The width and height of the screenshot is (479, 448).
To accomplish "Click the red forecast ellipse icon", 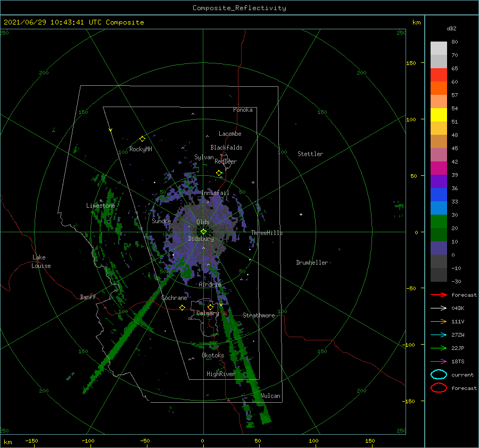I will pos(439,388).
